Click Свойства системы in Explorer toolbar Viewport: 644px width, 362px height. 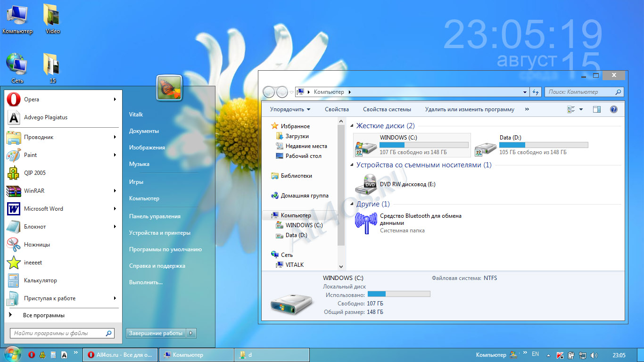(387, 109)
